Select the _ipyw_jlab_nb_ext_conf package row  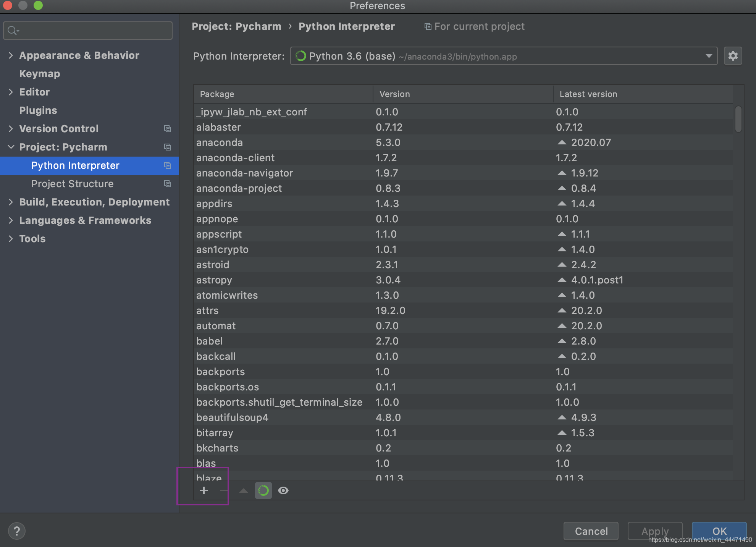464,112
